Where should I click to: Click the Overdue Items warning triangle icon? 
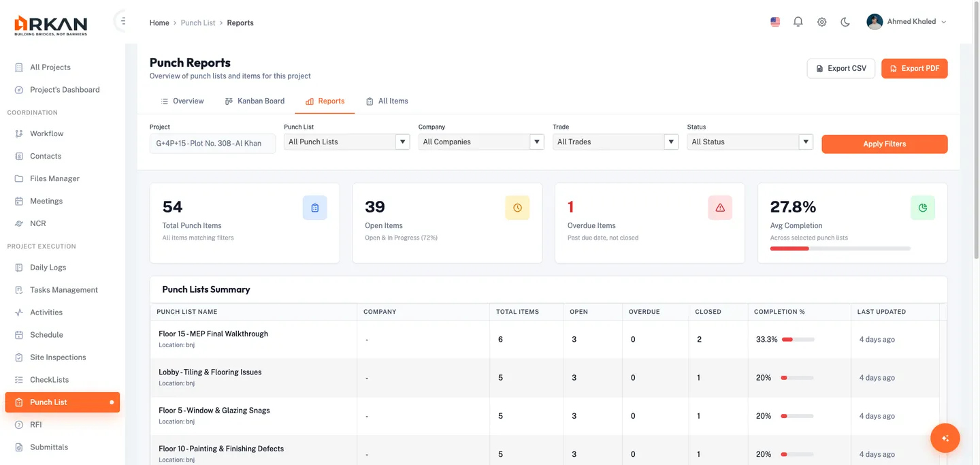[x=720, y=208]
